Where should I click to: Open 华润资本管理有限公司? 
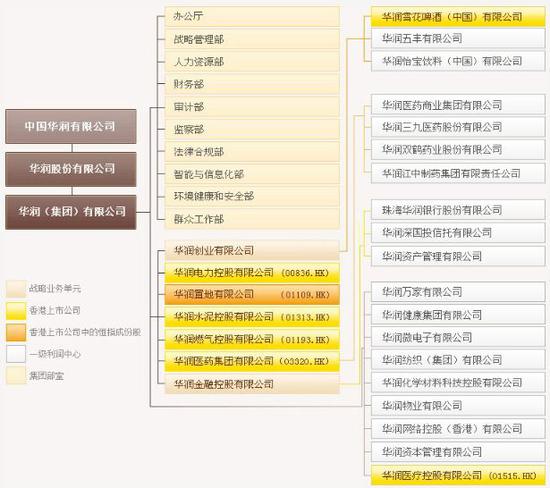(x=458, y=452)
